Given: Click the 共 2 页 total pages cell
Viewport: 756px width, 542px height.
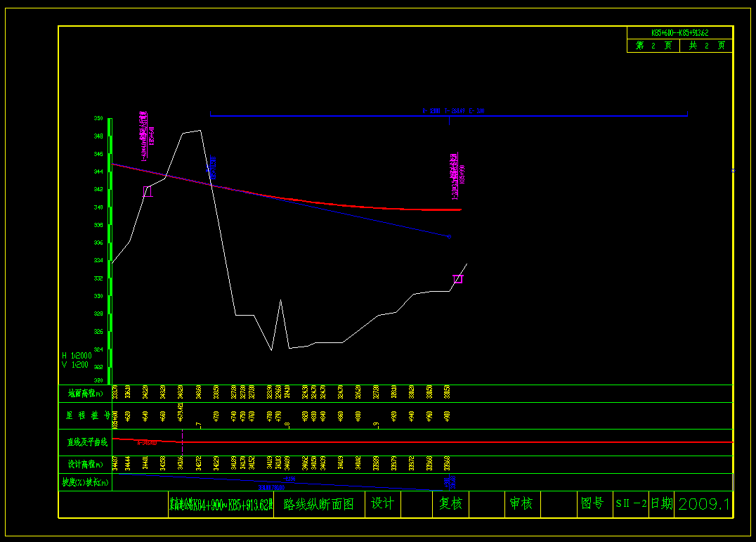Looking at the screenshot, I should point(706,46).
